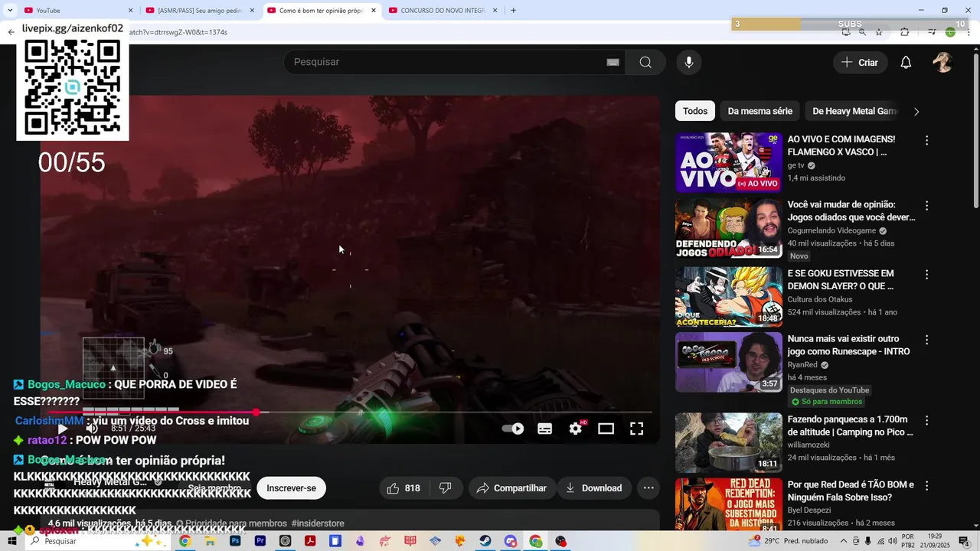Close the first YouTube tab
The height and width of the screenshot is (551, 980).
pos(130,10)
